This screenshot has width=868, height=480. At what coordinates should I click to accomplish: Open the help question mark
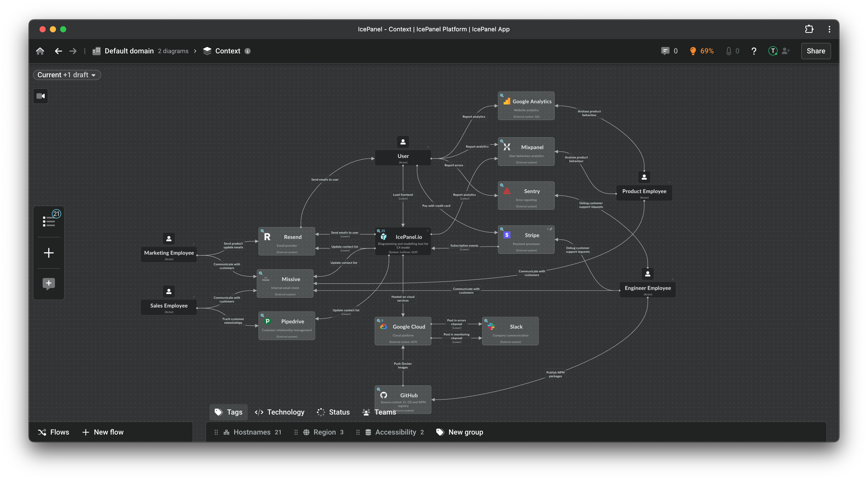coord(754,51)
